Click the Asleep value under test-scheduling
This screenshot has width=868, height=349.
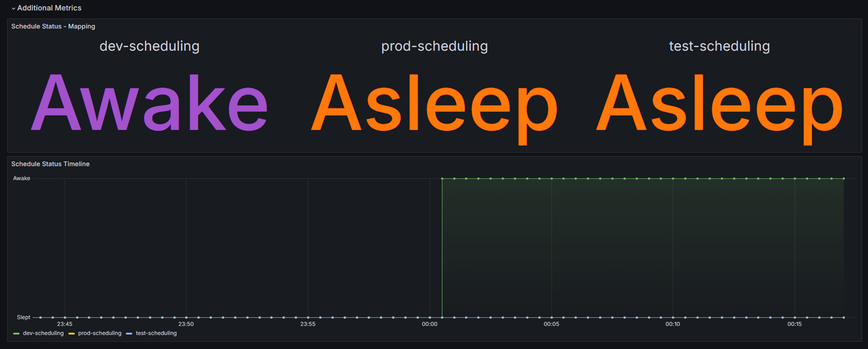719,106
